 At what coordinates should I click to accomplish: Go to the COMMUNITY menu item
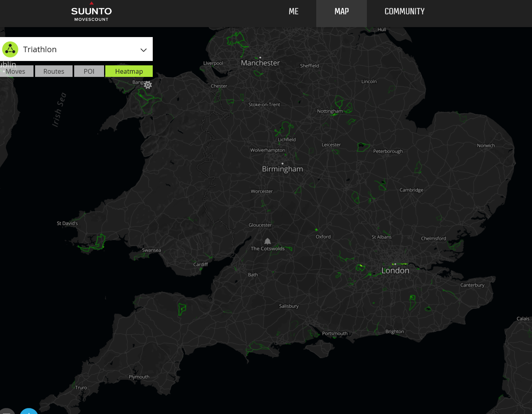click(x=404, y=12)
